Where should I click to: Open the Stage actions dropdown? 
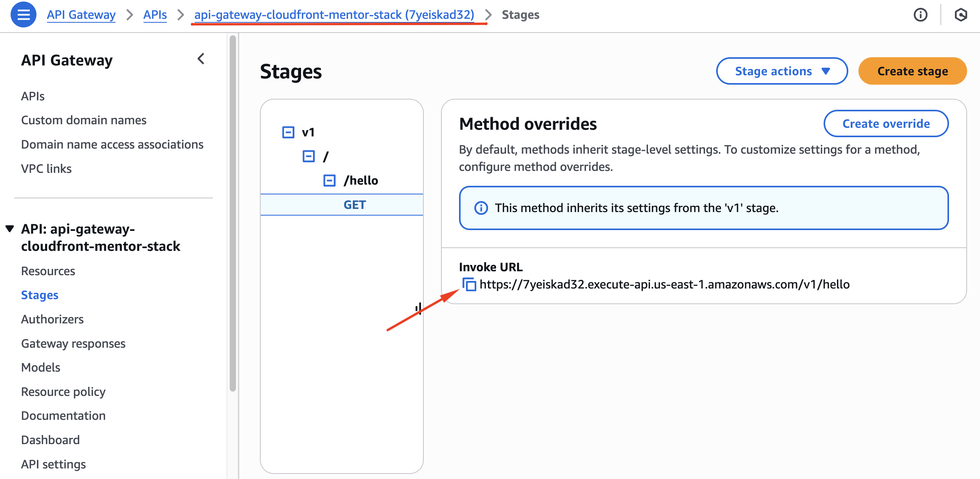tap(782, 71)
